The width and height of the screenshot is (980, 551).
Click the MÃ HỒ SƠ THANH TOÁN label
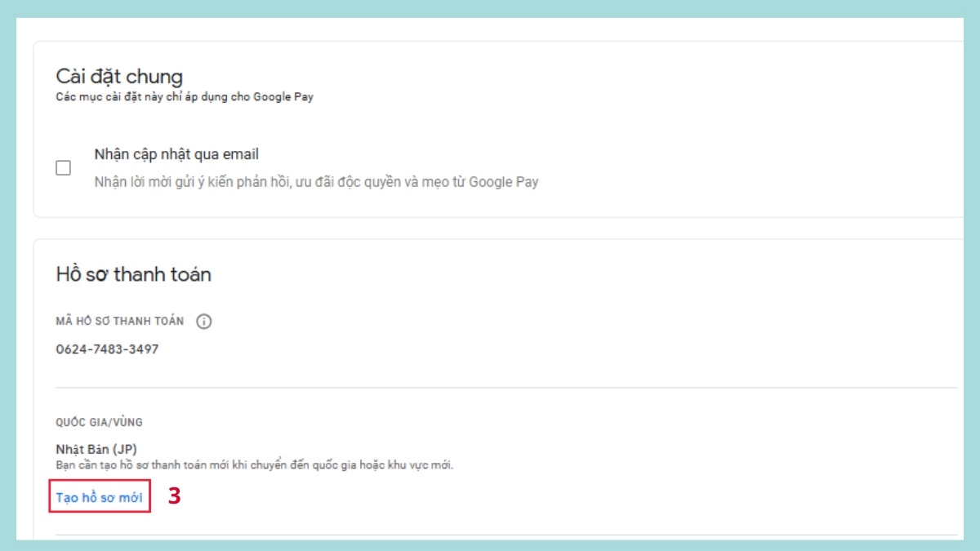click(x=120, y=321)
